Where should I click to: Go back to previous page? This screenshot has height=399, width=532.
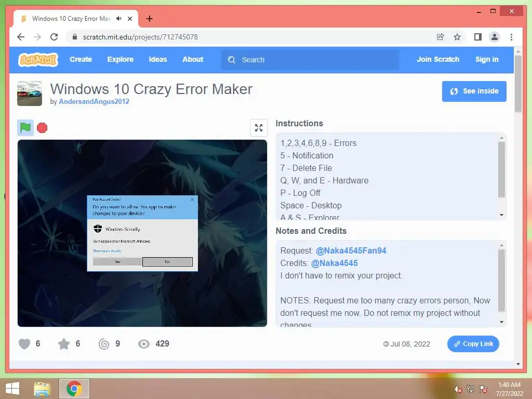tap(21, 37)
